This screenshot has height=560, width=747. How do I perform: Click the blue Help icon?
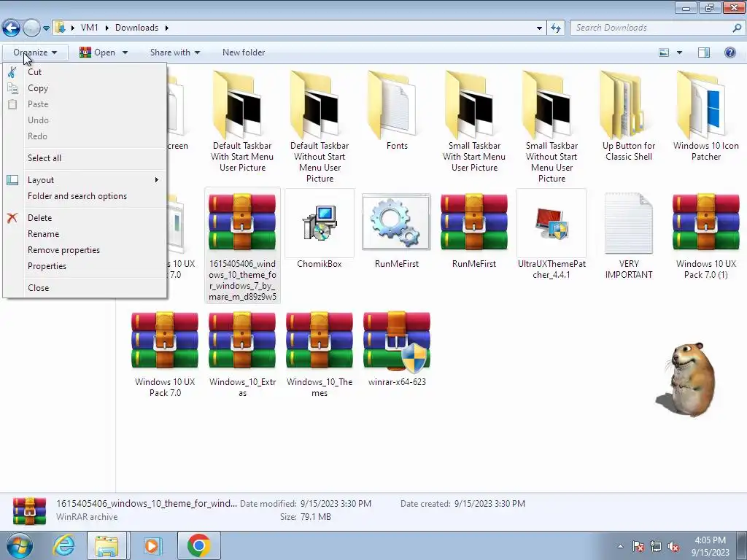tap(729, 52)
